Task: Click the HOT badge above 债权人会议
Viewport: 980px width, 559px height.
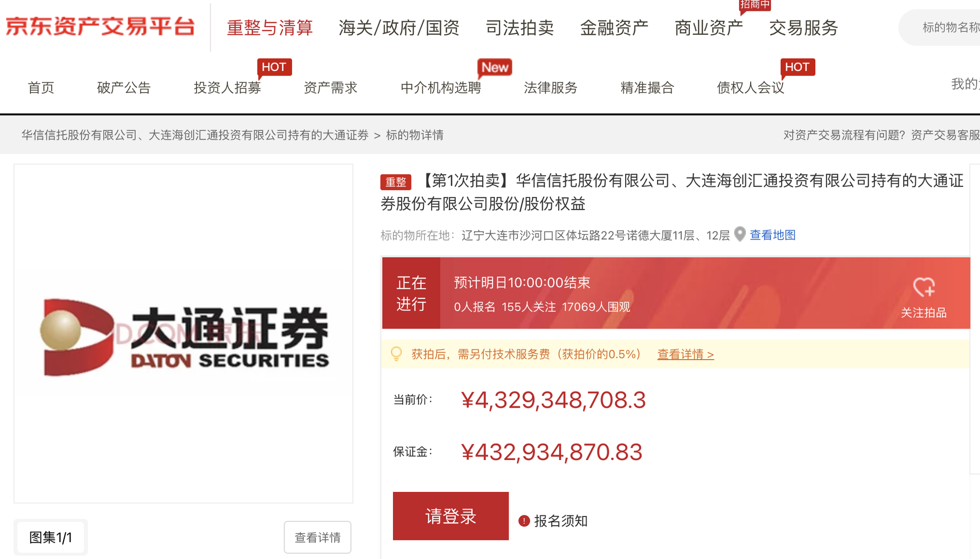Action: pyautogui.click(x=797, y=67)
